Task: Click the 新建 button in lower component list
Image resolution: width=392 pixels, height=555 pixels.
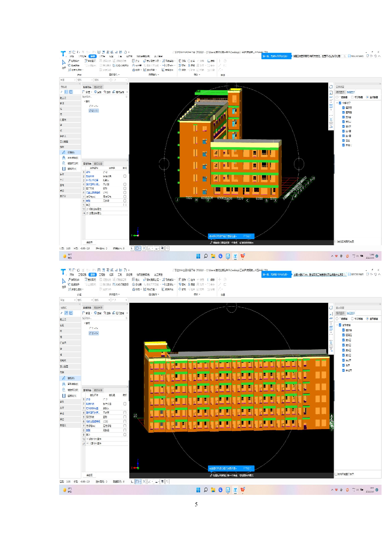Action: [87, 313]
